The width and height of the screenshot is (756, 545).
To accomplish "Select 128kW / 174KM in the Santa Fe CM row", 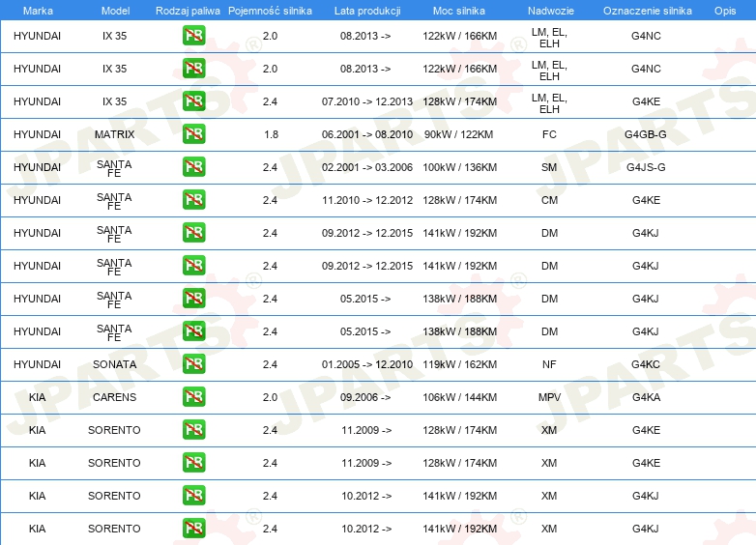I will pos(459,200).
